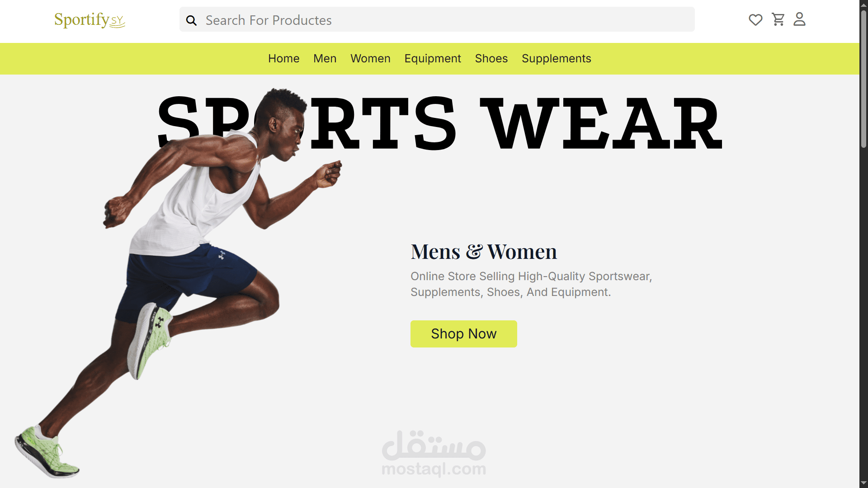Open the Men category
The image size is (868, 488).
pyautogui.click(x=325, y=59)
